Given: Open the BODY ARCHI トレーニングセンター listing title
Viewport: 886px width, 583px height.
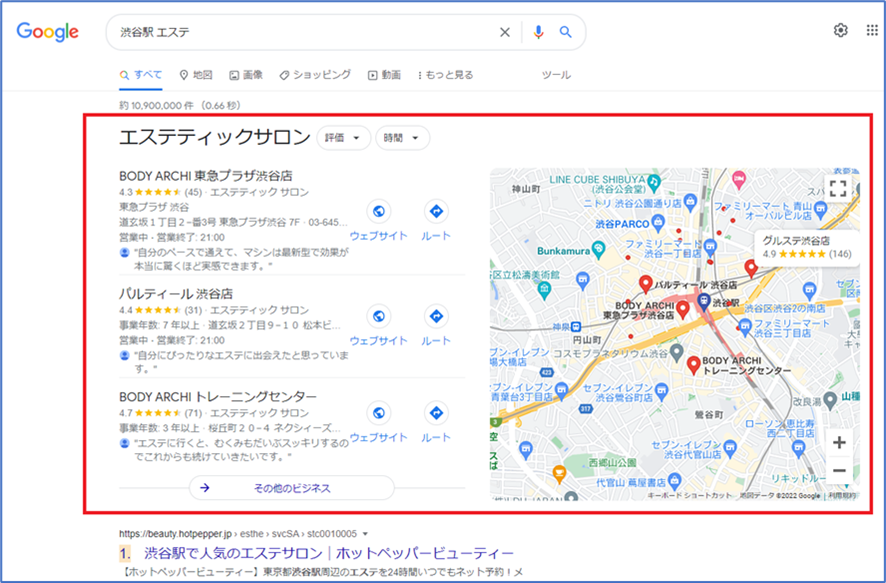Looking at the screenshot, I should pos(218,397).
